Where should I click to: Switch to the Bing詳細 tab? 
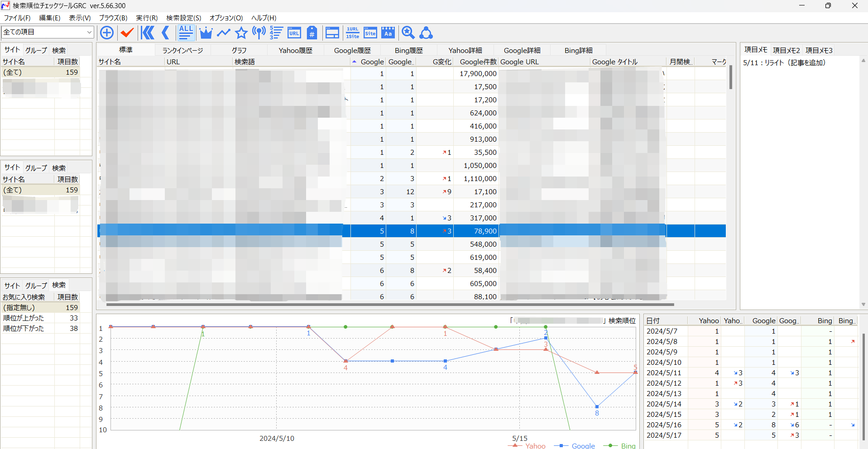579,50
